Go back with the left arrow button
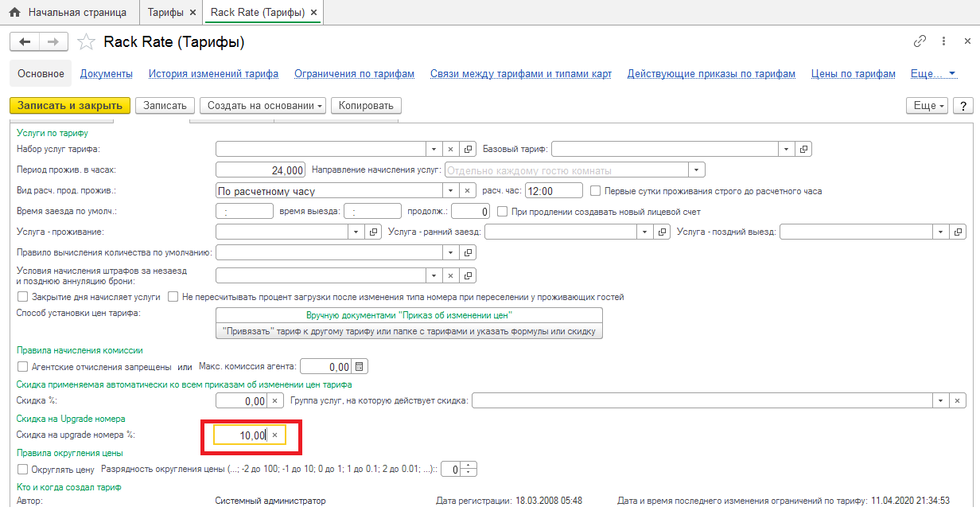 point(25,42)
